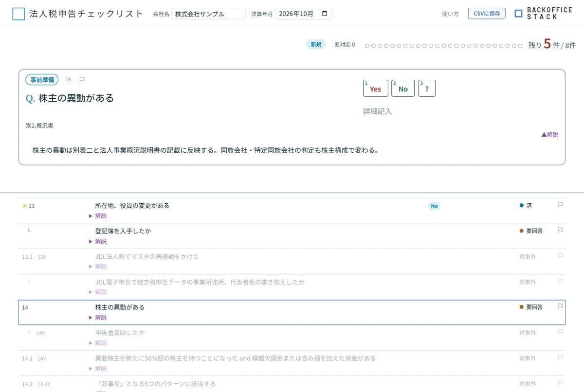Image resolution: width=584 pixels, height=392 pixels.
Task: Select the row starting 異動株主が新たに50%超
Action: (292, 363)
